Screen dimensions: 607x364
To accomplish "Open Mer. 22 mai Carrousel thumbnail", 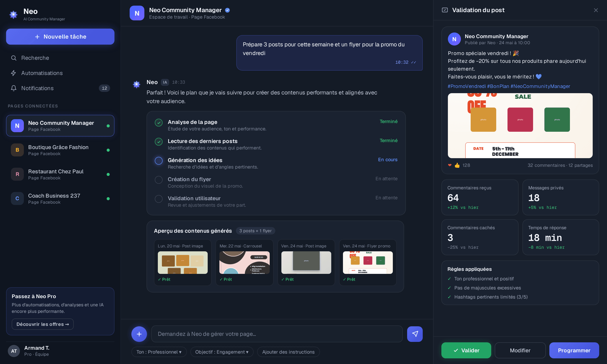I will point(244,263).
